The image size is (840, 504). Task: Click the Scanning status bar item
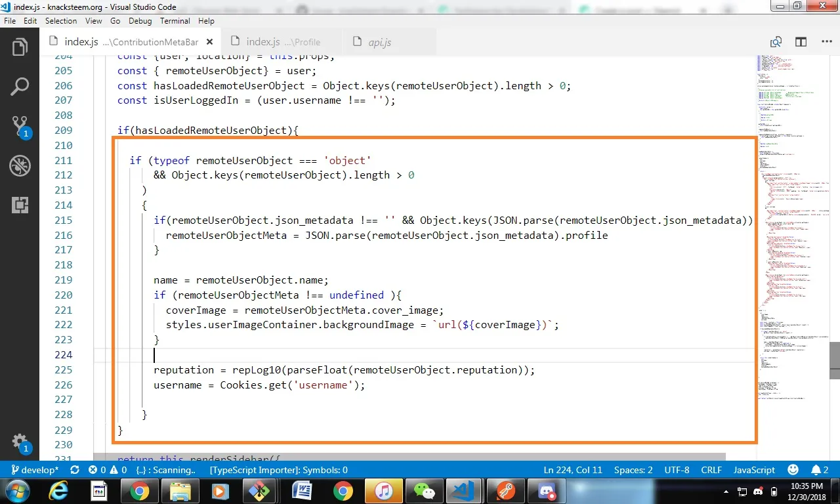[165, 470]
